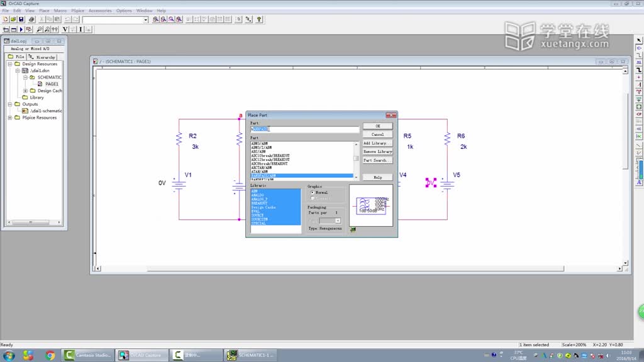Click the Print toolbar icon

pos(31,19)
